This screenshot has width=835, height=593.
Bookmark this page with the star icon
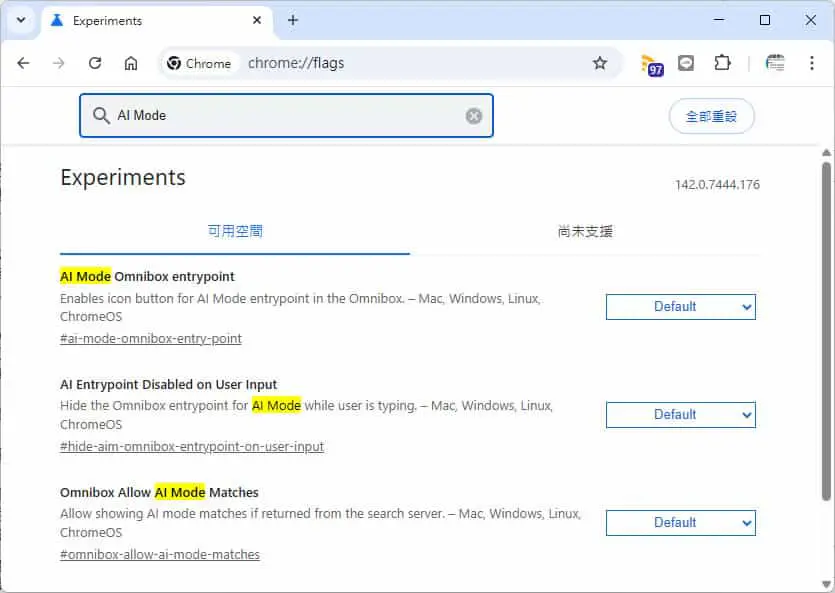pos(600,63)
